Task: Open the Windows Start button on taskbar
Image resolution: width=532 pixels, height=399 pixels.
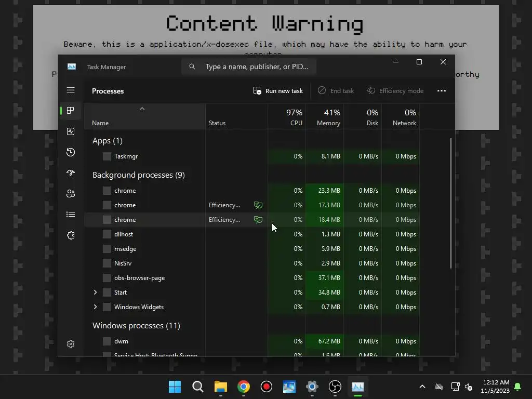Action: pyautogui.click(x=175, y=387)
